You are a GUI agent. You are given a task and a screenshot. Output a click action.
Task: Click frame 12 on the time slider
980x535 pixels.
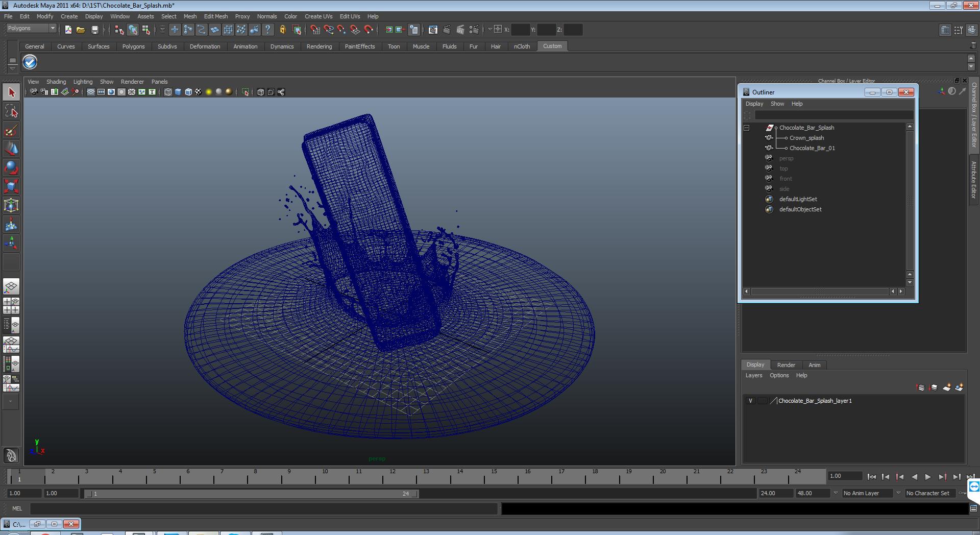pyautogui.click(x=392, y=477)
